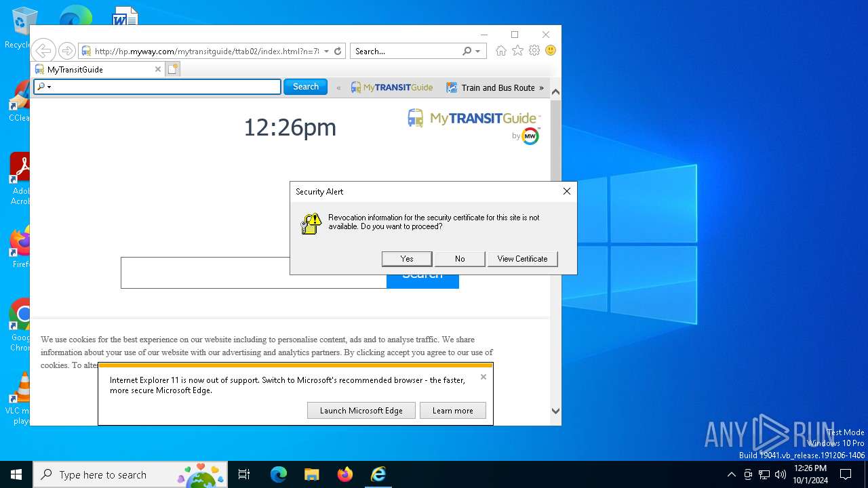This screenshot has width=868, height=488.
Task: Click the page scrollbar down arrow
Action: pyautogui.click(x=555, y=411)
